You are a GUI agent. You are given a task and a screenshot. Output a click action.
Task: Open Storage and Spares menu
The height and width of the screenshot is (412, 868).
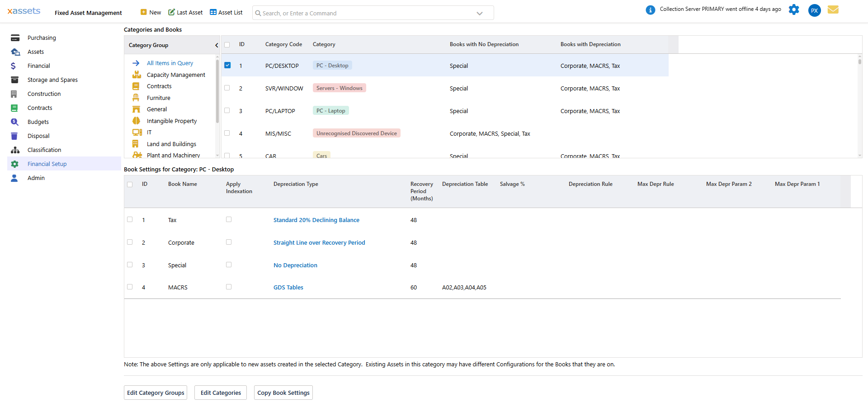tap(52, 80)
